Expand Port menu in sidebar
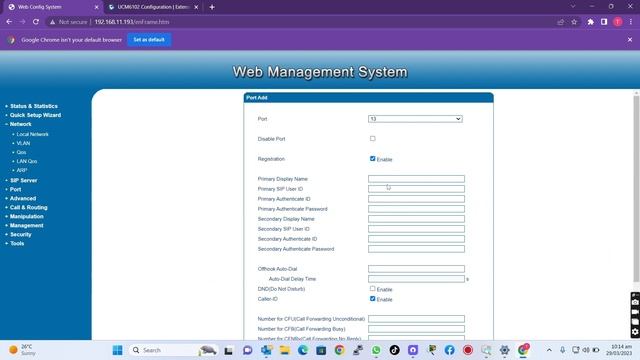The height and width of the screenshot is (360, 640). point(16,189)
